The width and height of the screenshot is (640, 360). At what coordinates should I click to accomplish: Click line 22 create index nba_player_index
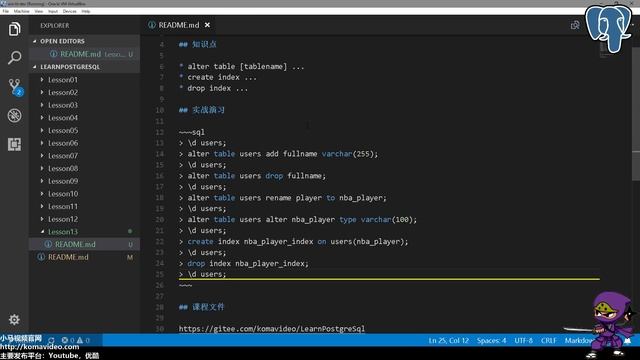[293, 242]
